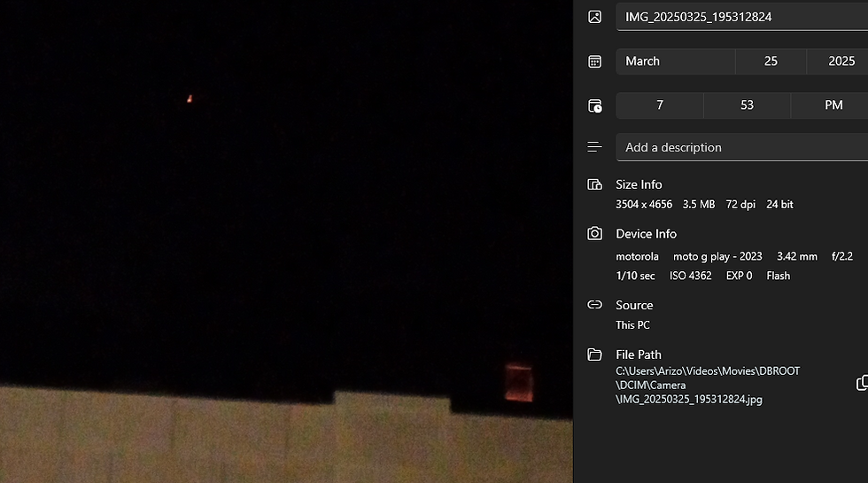Click the 3504 x 4656 dimensions text

point(644,205)
